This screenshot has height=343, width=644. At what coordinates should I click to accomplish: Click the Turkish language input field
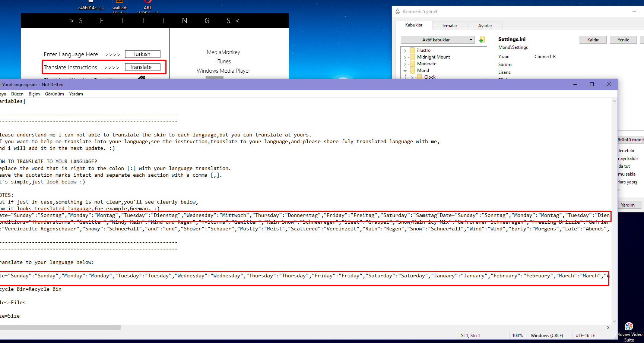[x=143, y=54]
